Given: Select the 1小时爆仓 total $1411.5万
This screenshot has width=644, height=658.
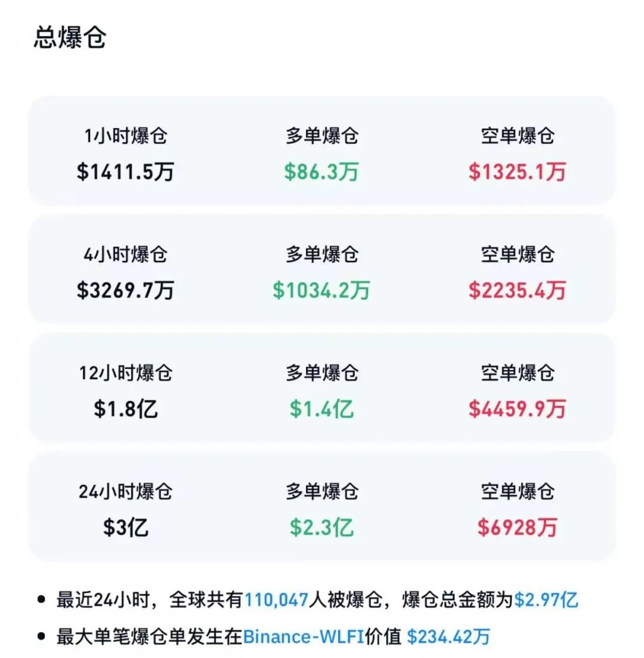Looking at the screenshot, I should pos(125,172).
